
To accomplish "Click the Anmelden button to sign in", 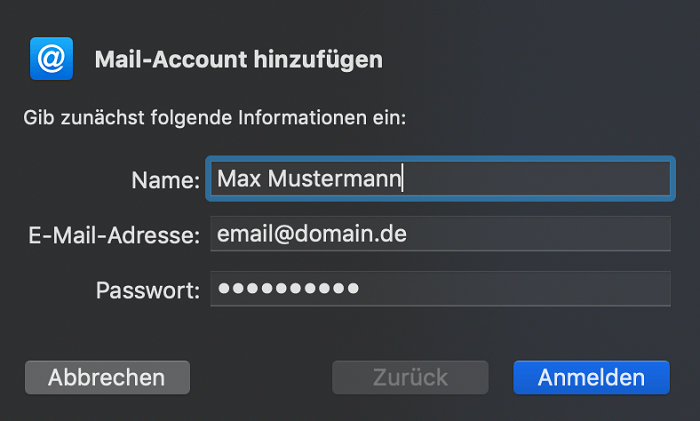I will point(591,377).
